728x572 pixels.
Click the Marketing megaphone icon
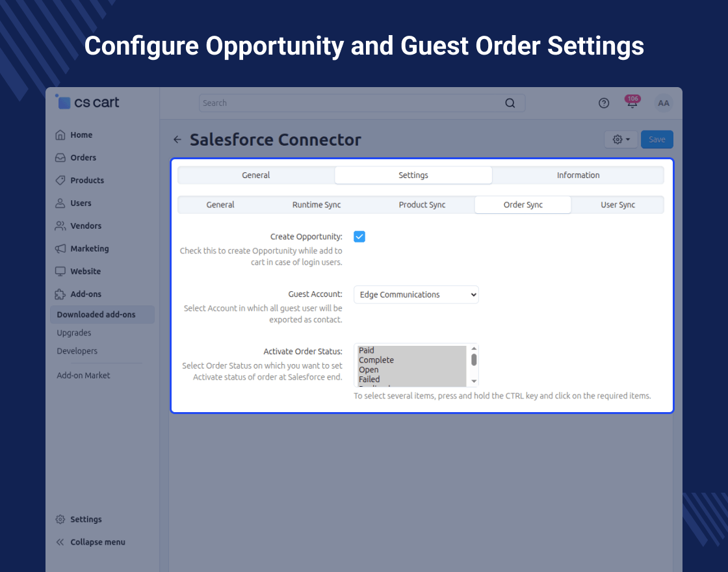click(60, 249)
